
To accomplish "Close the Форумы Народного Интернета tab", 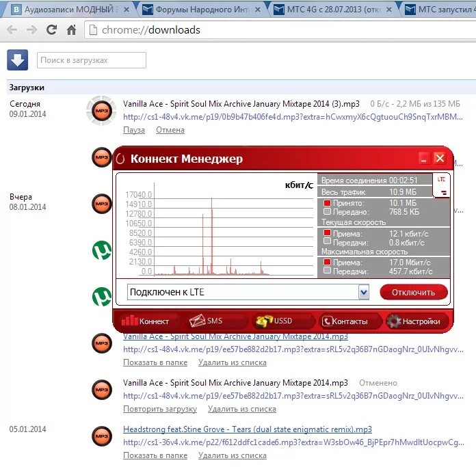I will pos(258,10).
